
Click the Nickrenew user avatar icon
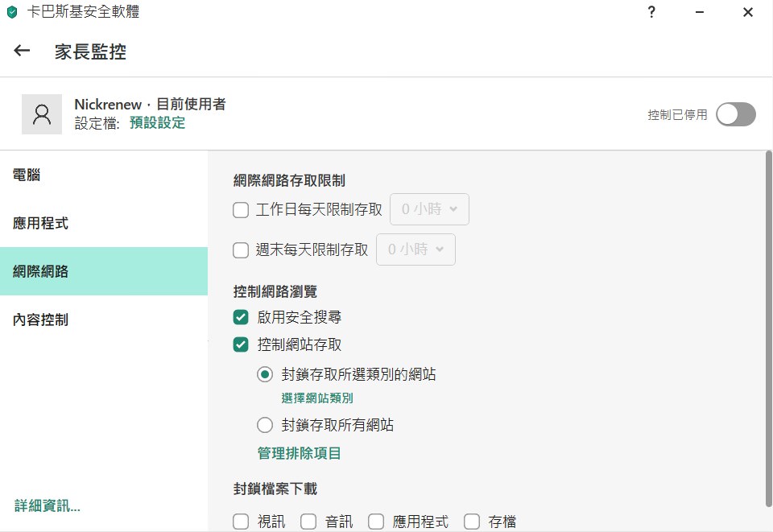coord(42,114)
